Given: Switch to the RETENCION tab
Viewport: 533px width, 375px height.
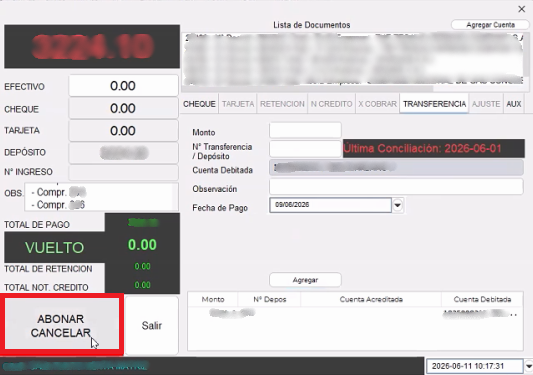Looking at the screenshot, I should coord(282,104).
